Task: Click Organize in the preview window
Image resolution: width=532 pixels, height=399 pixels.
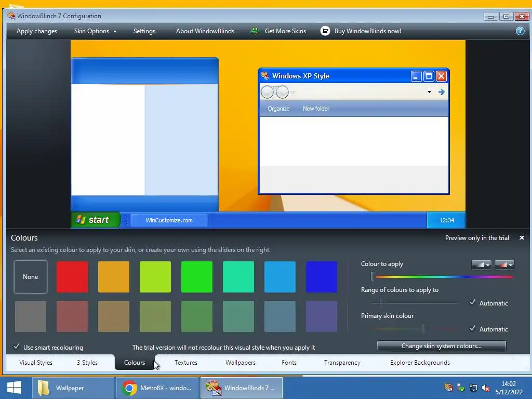Action: pos(278,109)
